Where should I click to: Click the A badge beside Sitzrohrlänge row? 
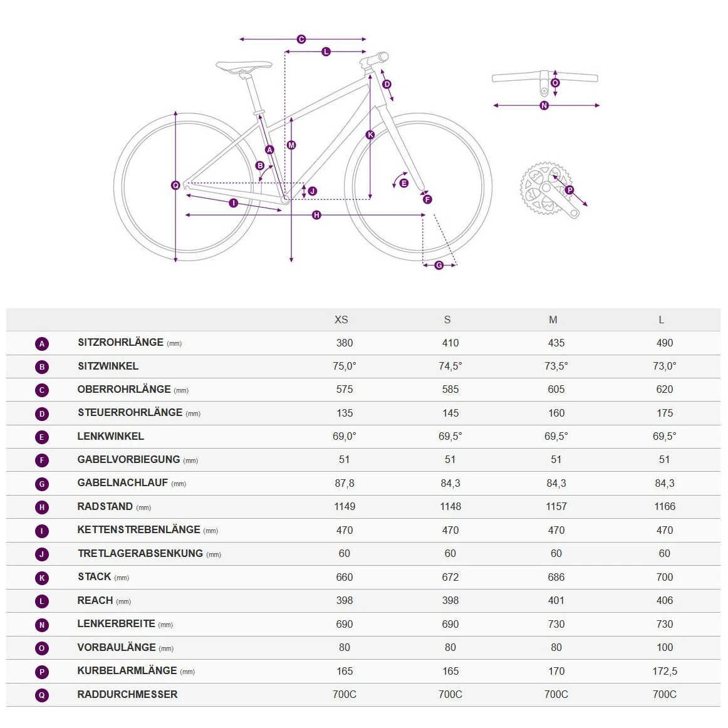tap(42, 343)
